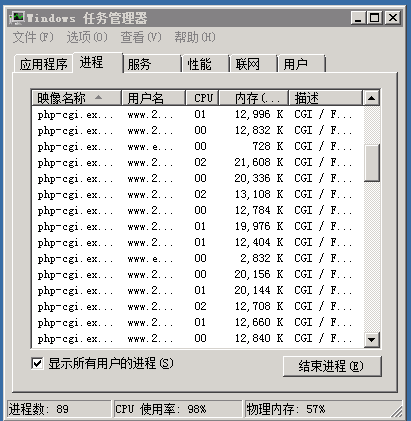411x421 pixels.
Task: Select the process using 13,108 K
Action: pos(197,194)
